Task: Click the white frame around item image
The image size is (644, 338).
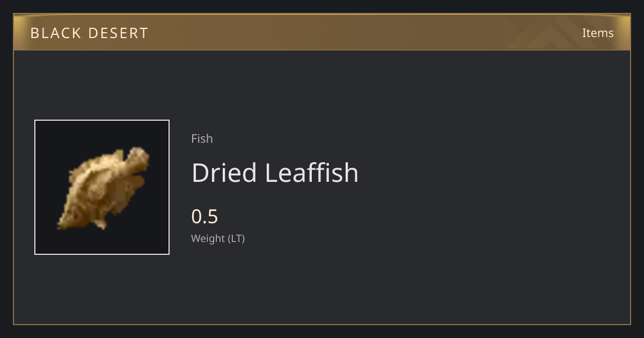Action: (102, 187)
